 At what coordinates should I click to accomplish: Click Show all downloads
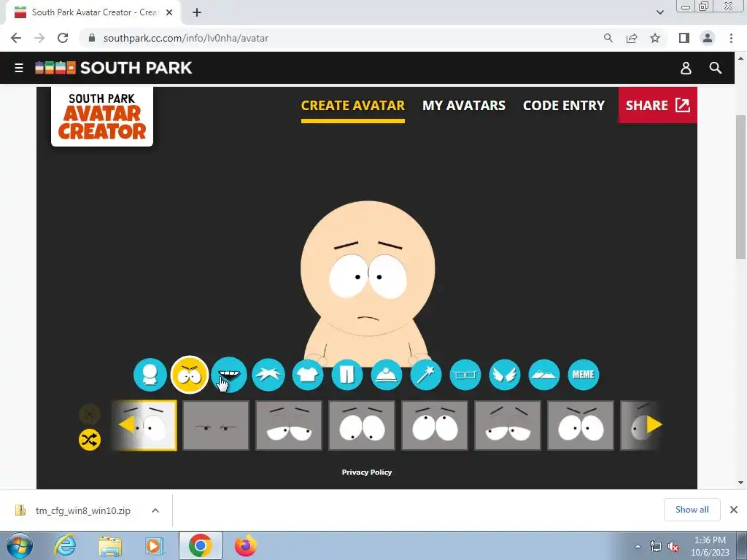click(x=692, y=510)
